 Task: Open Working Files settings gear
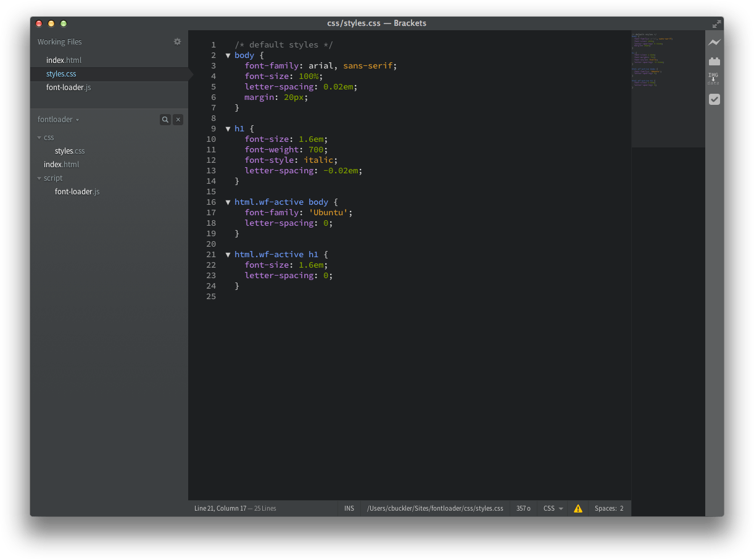[177, 41]
